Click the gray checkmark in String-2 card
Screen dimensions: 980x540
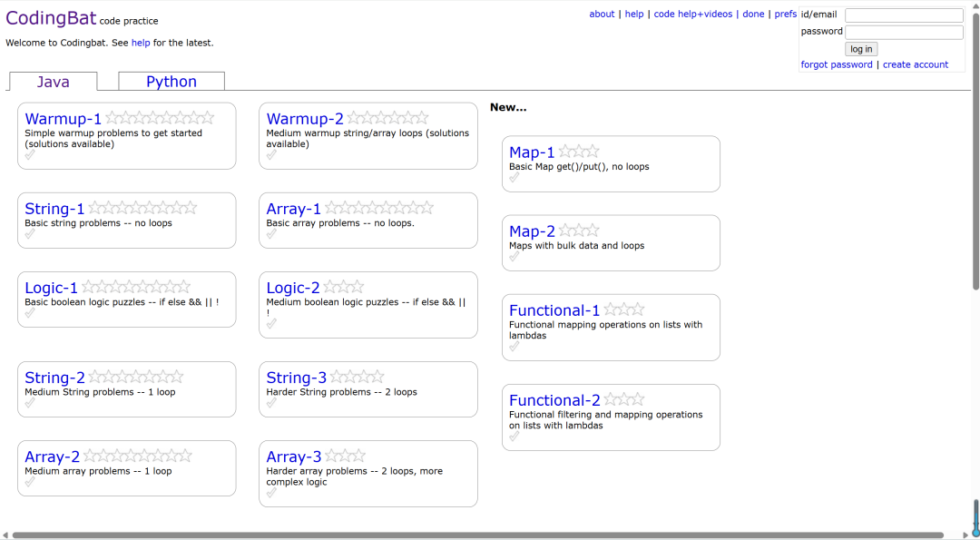29,403
